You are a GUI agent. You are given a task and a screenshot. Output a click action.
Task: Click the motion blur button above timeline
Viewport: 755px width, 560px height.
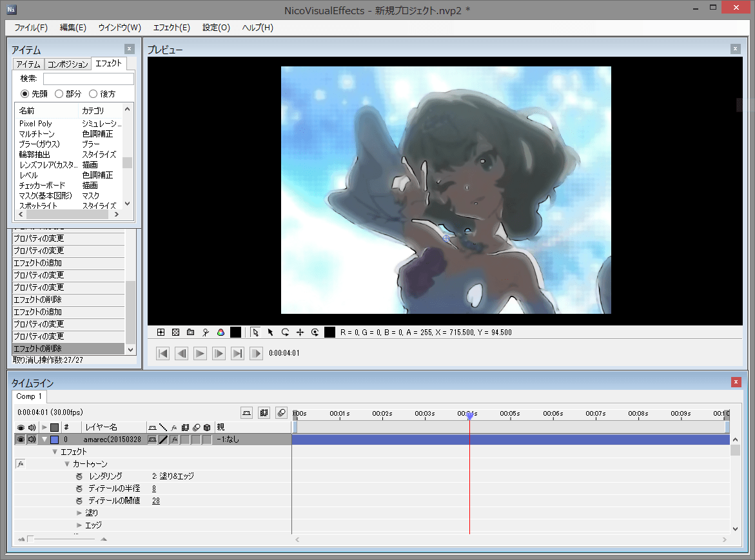(x=281, y=413)
